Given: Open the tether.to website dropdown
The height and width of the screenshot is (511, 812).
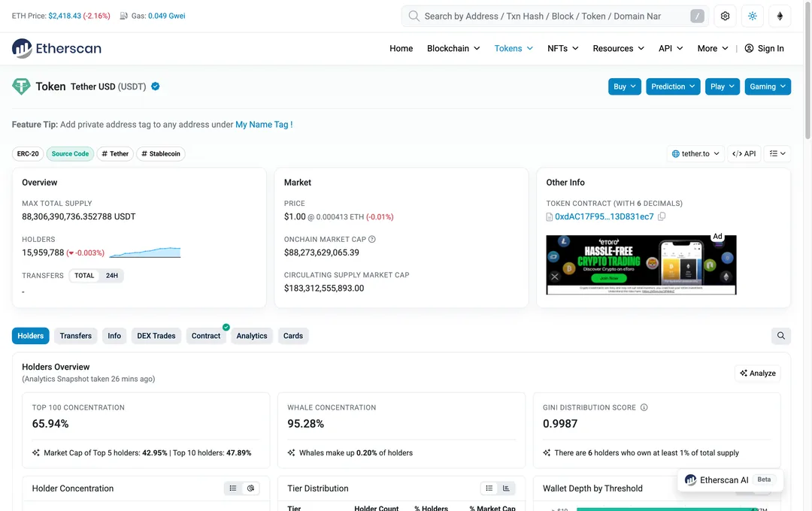Looking at the screenshot, I should 695,154.
